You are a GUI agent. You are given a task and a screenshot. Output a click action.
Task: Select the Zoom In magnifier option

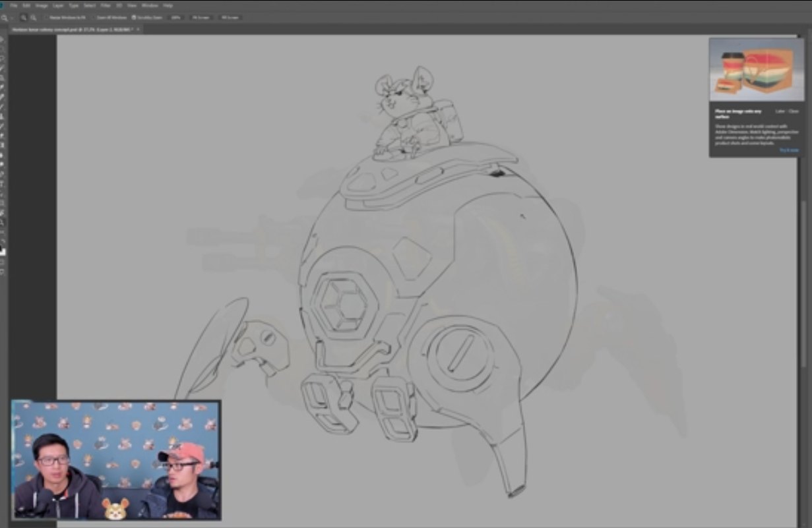(x=24, y=17)
